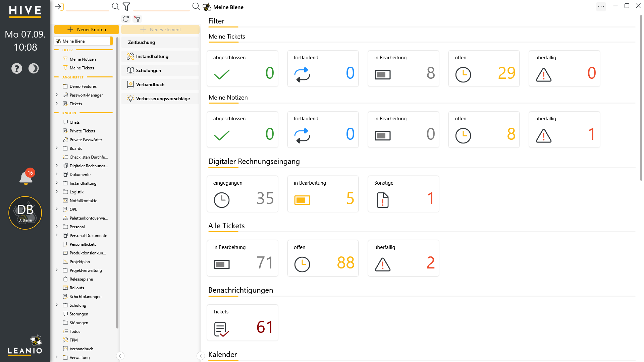Open the Zeitbuchung entry
644x362 pixels.
(x=160, y=42)
